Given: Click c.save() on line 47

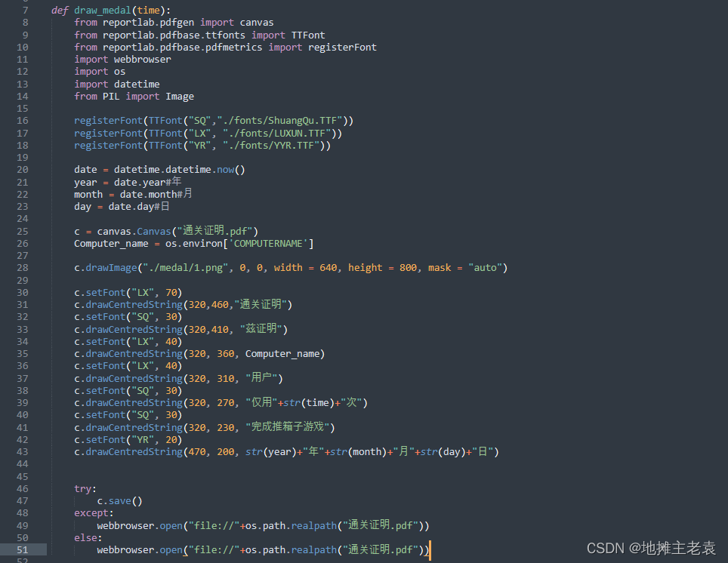Looking at the screenshot, I should pos(120,501).
